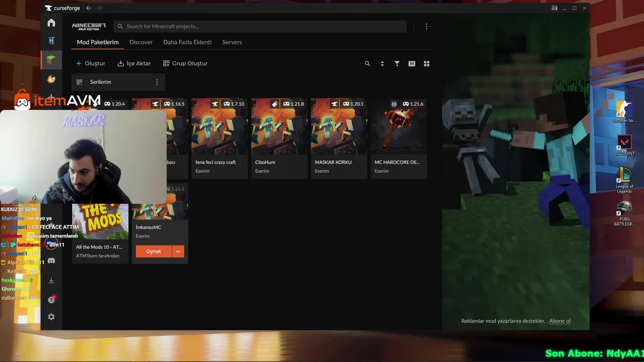644x362 pixels.
Task: Click the ATMTeam tarafından author text
Action: pyautogui.click(x=98, y=256)
